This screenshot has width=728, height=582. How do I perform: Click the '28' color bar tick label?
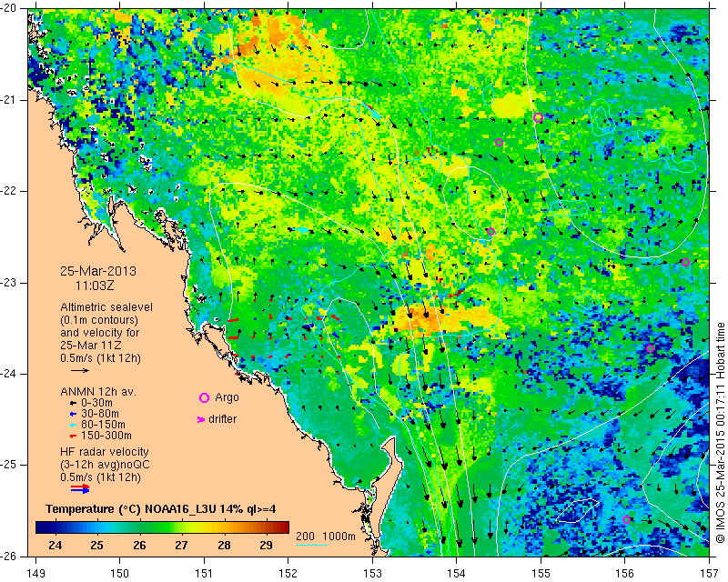tap(224, 545)
